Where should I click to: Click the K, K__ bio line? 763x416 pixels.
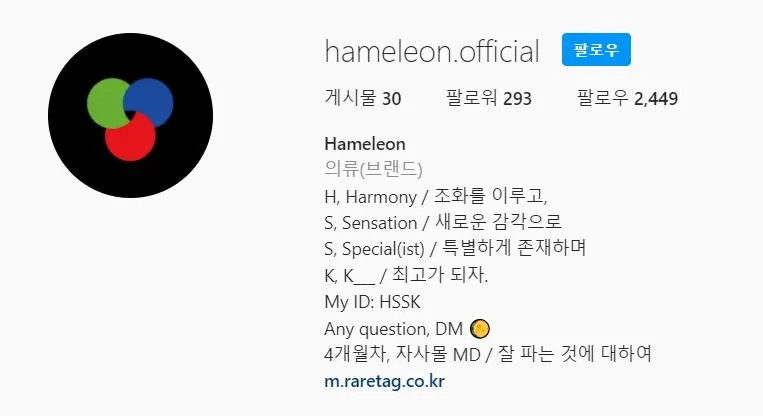coord(406,275)
